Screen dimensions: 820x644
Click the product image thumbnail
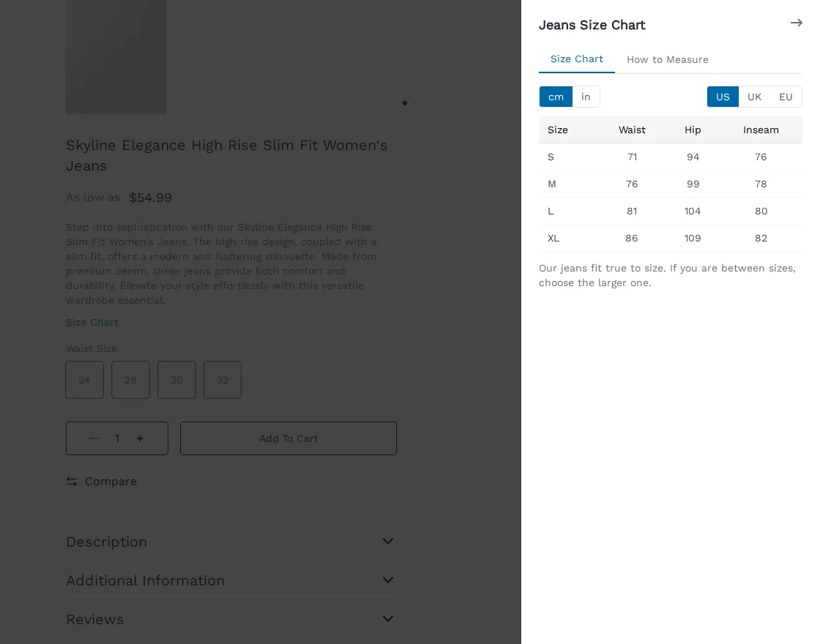coord(116,57)
